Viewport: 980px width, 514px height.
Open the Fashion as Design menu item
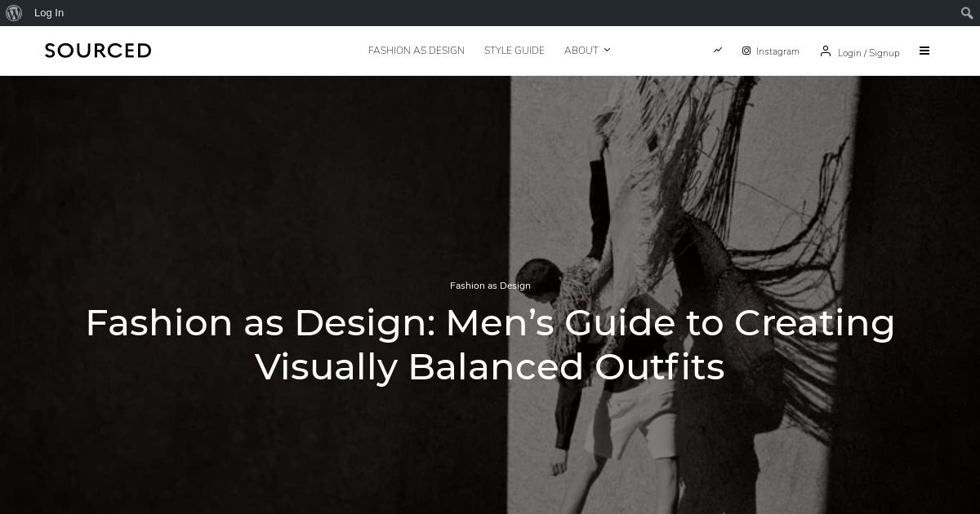416,51
